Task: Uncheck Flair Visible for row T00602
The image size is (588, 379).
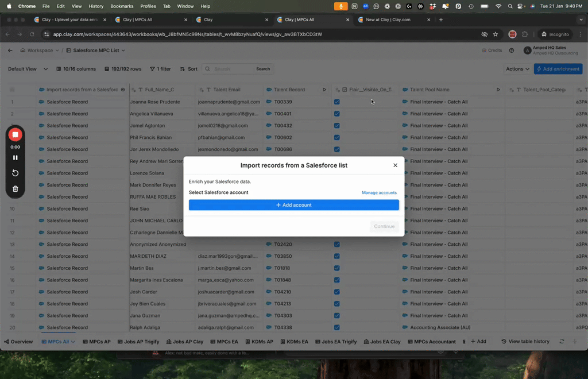Action: (x=336, y=138)
